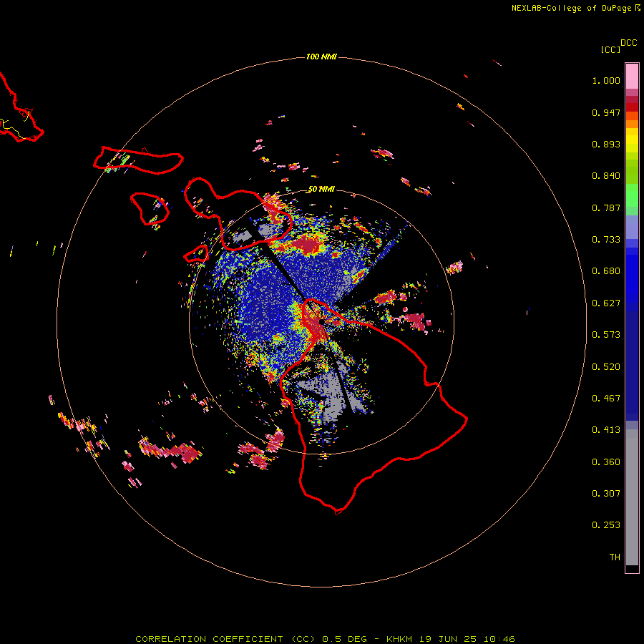Click the 0.840 scale label
This screenshot has width=644, height=644.
coord(606,176)
